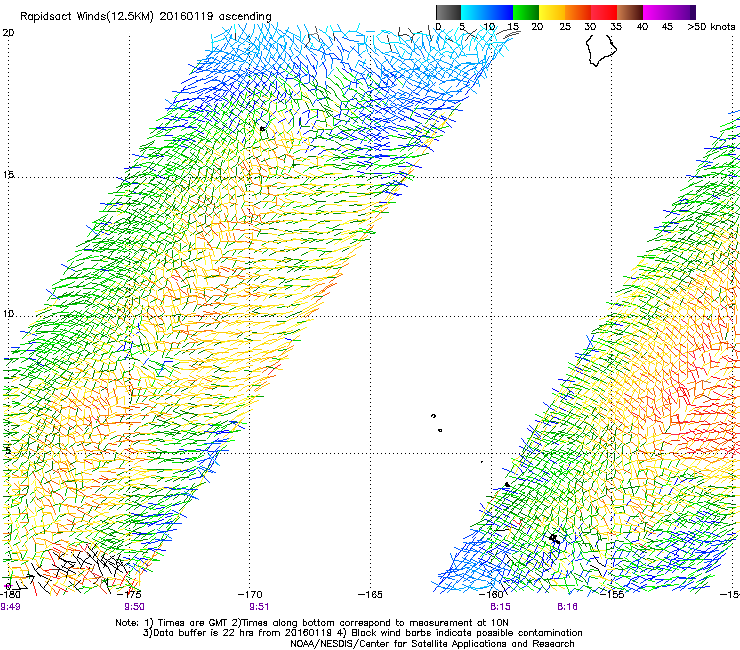Click the cyan 5-10 knots legend swatch
The height and width of the screenshot is (650, 740).
(474, 12)
